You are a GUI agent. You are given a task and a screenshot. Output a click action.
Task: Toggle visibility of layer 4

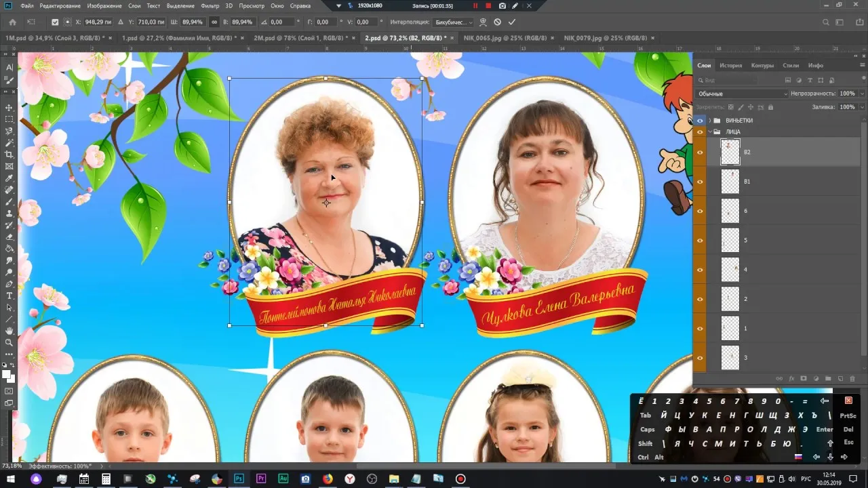[700, 270]
